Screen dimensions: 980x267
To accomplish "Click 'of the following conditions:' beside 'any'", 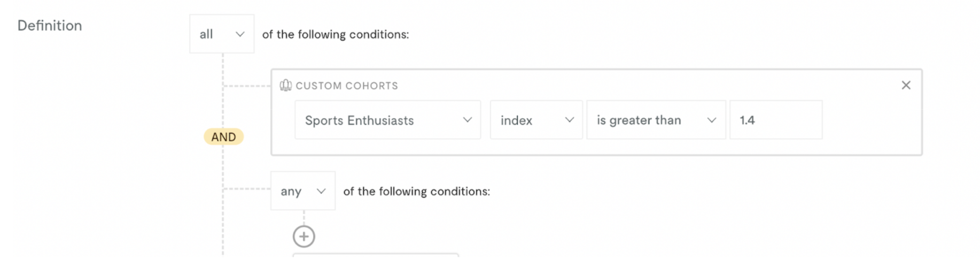I will (x=417, y=191).
